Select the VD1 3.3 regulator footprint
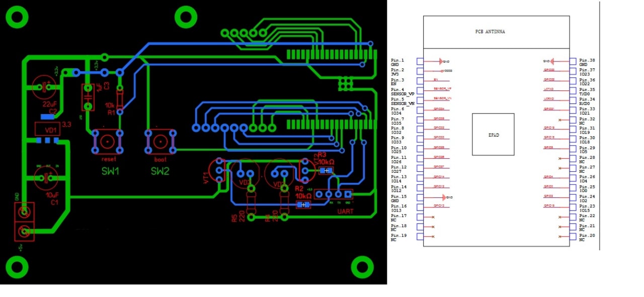This screenshot has height=297, width=644. click(46, 129)
